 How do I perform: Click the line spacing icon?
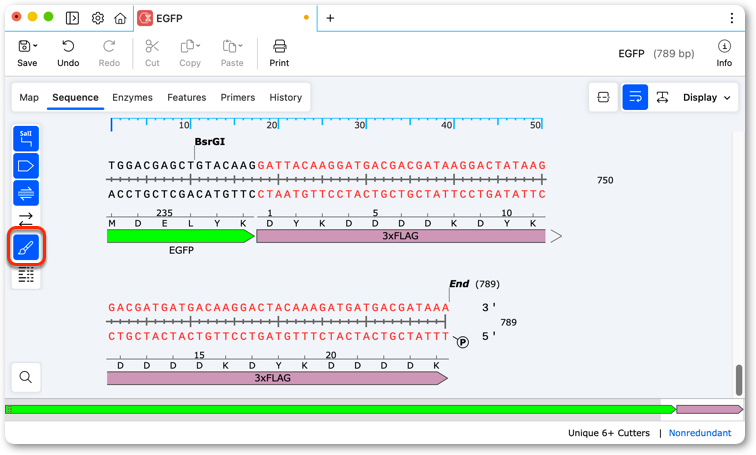662,97
